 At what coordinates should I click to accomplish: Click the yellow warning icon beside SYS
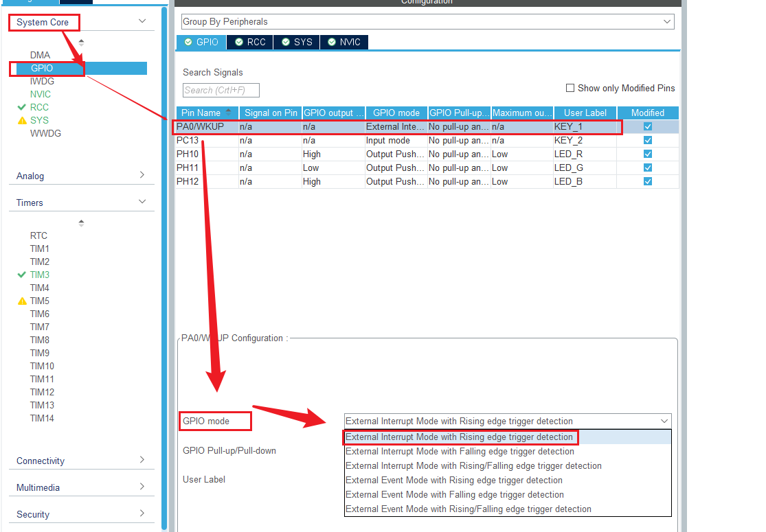(x=22, y=120)
